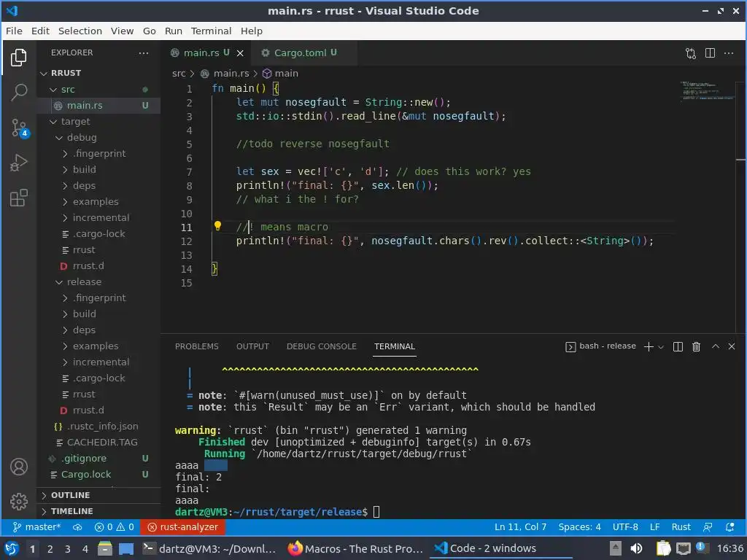747x560 pixels.
Task: Open the Run menu
Action: [174, 31]
